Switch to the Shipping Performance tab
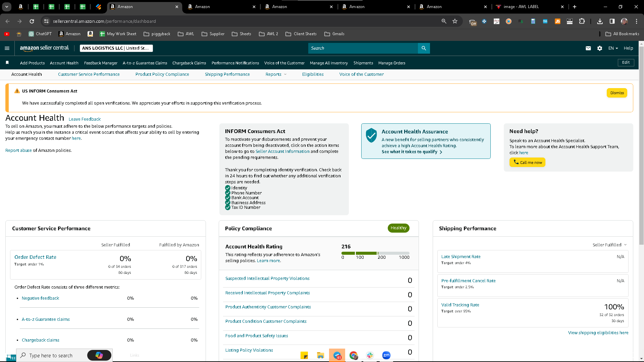The width and height of the screenshot is (644, 362). tap(227, 74)
